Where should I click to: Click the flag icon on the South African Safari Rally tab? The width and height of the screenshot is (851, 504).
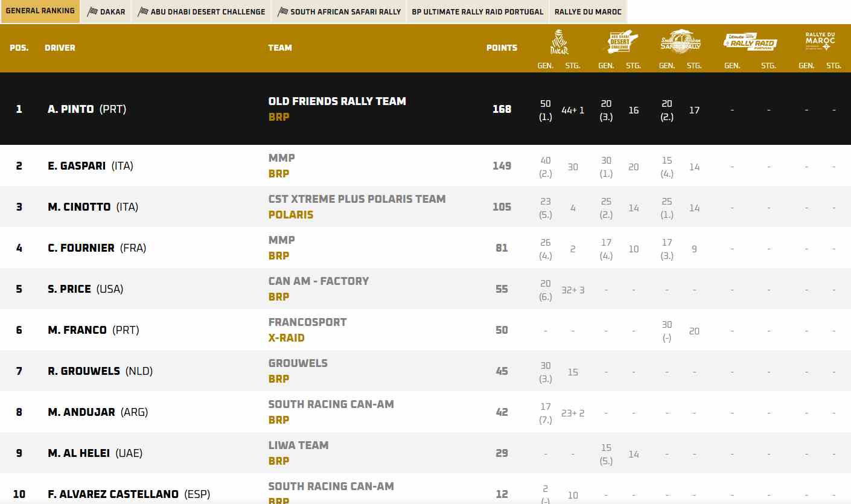(x=282, y=11)
